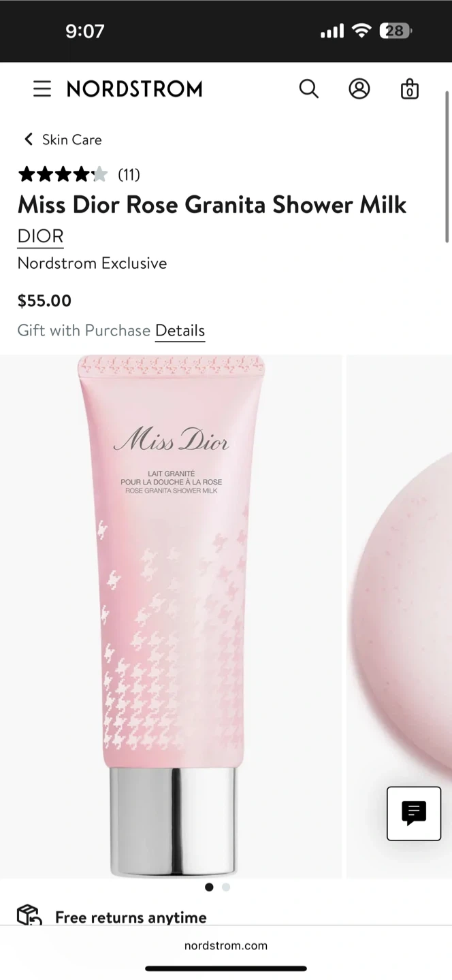This screenshot has width=452, height=980.
Task: Go back to Skin Care category
Action: pyautogui.click(x=71, y=140)
